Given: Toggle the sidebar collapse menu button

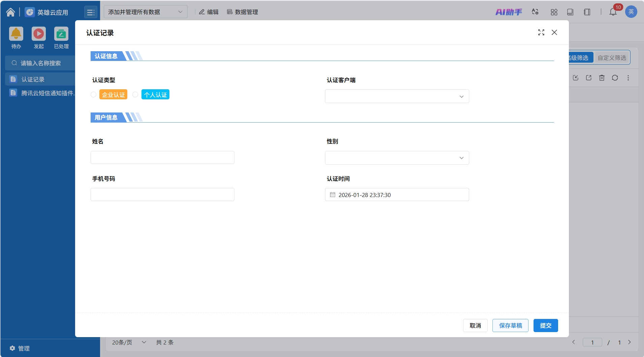Looking at the screenshot, I should coord(91,12).
